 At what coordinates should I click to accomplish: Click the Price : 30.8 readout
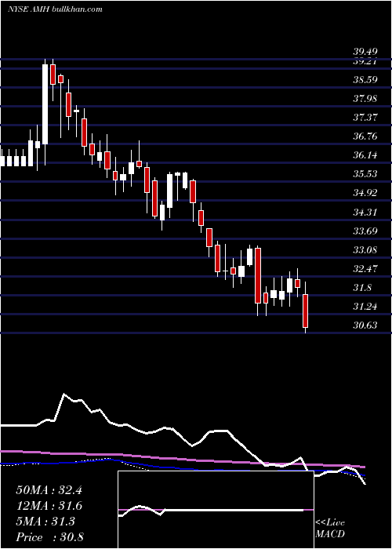point(49,537)
